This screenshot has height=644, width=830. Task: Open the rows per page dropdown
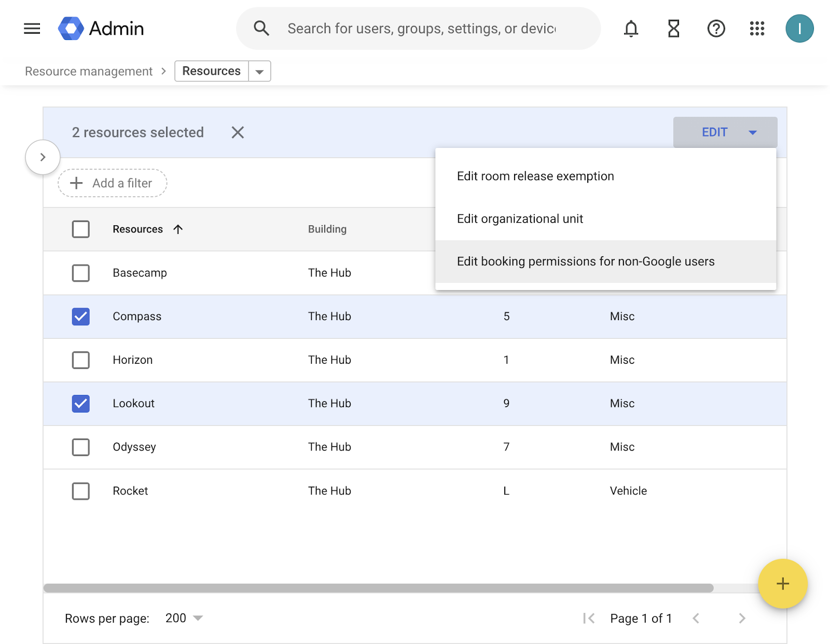click(184, 618)
